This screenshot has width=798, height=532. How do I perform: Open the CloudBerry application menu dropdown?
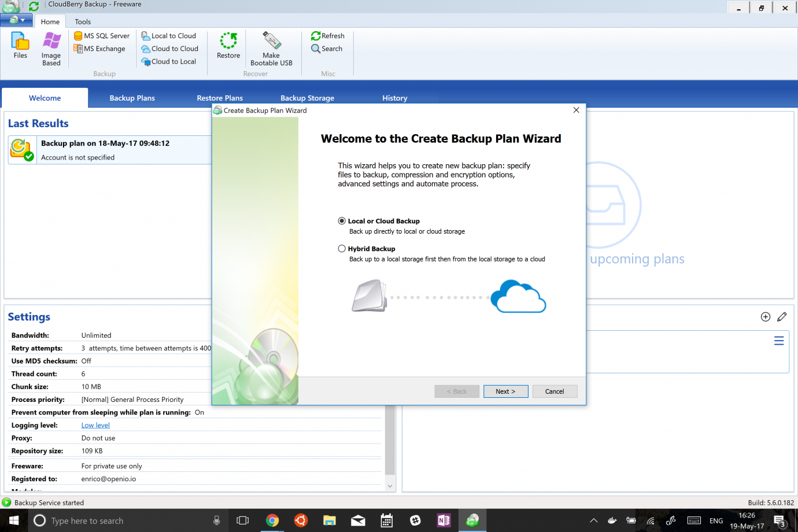pyautogui.click(x=16, y=20)
